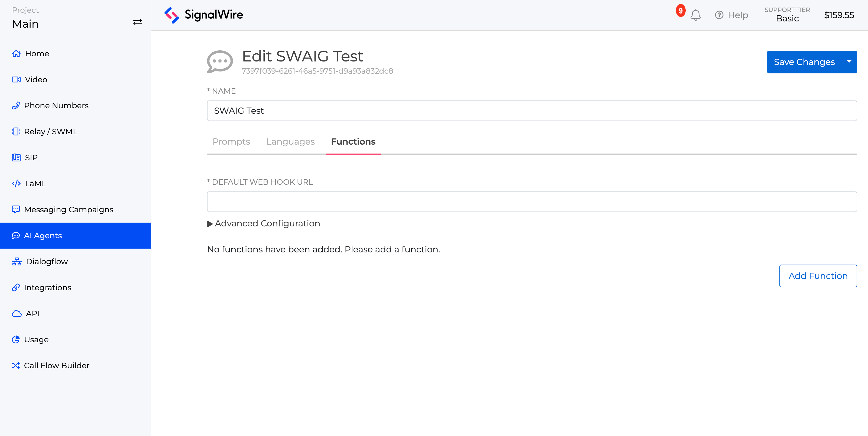
Task: Open Messaging Campaigns
Action: [75, 209]
